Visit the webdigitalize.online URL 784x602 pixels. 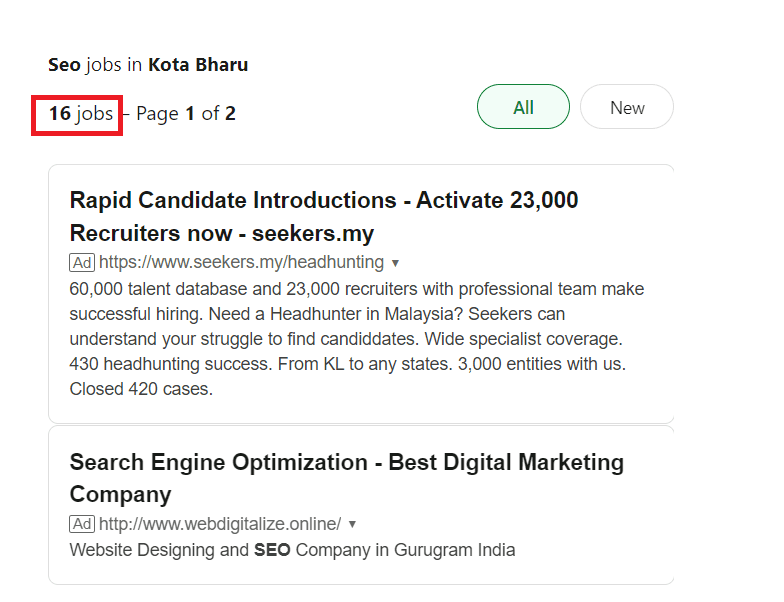point(220,524)
